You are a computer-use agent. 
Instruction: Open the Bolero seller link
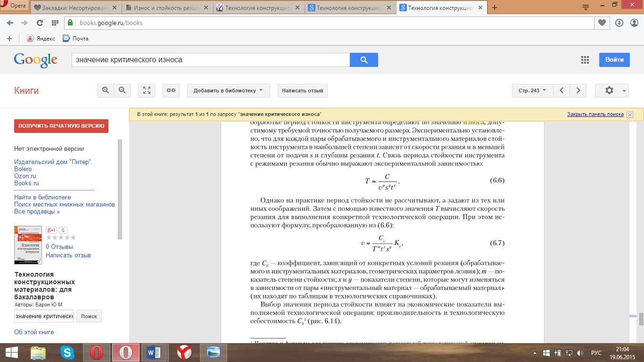pyautogui.click(x=23, y=169)
